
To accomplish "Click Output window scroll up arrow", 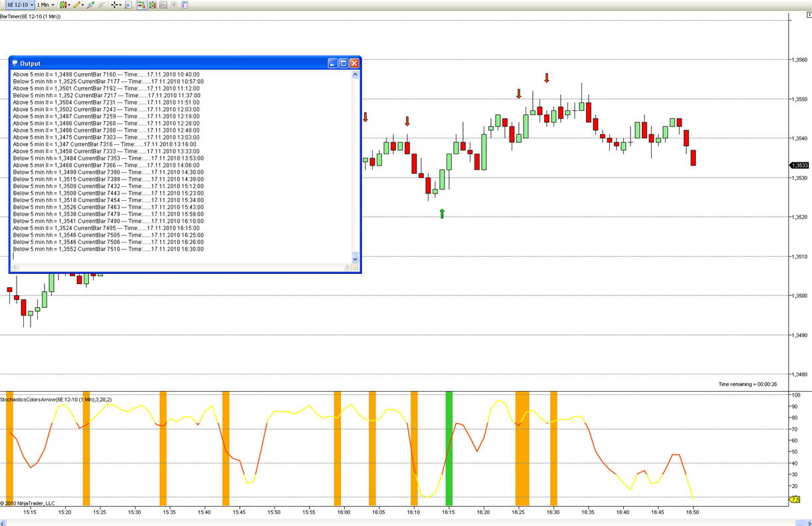I will click(x=355, y=74).
